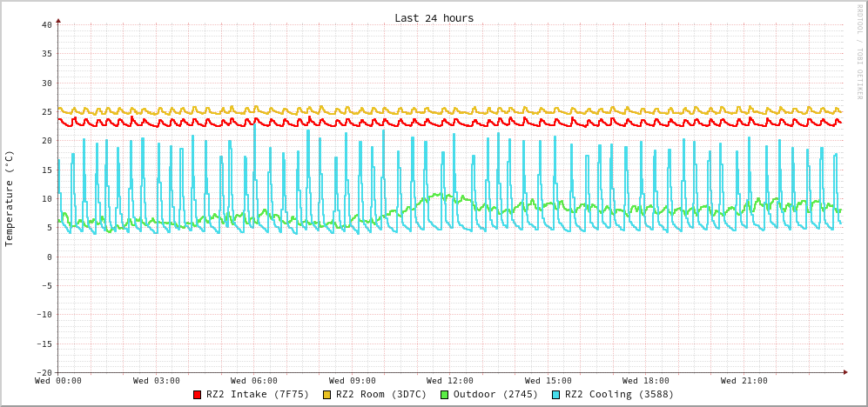This screenshot has width=868, height=407.
Task: Click the Wed 00:00 time axis label
Action: click(58, 381)
